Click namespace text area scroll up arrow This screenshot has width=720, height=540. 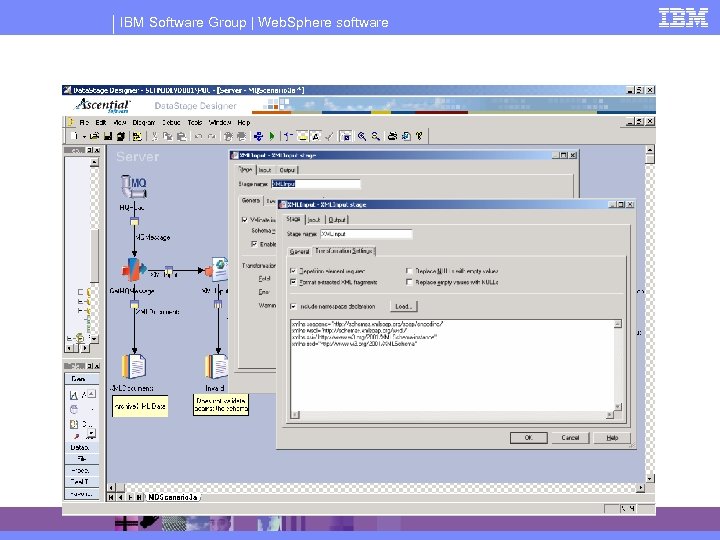pyautogui.click(x=618, y=324)
